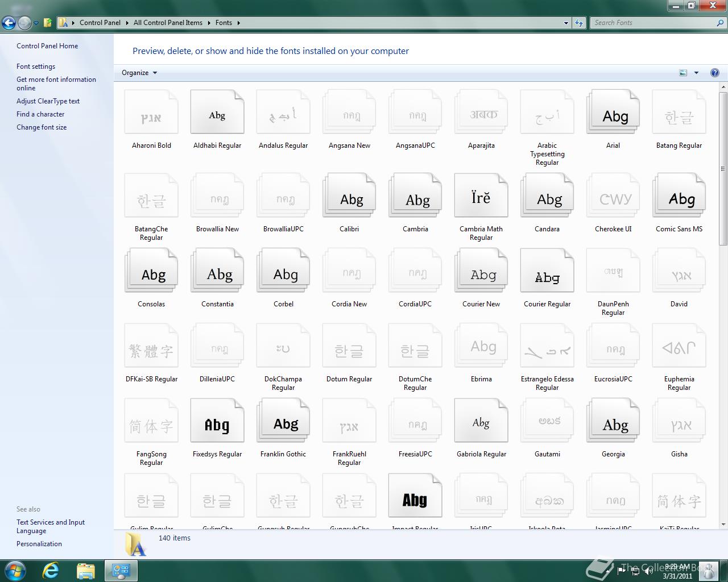This screenshot has height=582, width=728.
Task: Open Text Services and Input Language link
Action: [x=51, y=526]
